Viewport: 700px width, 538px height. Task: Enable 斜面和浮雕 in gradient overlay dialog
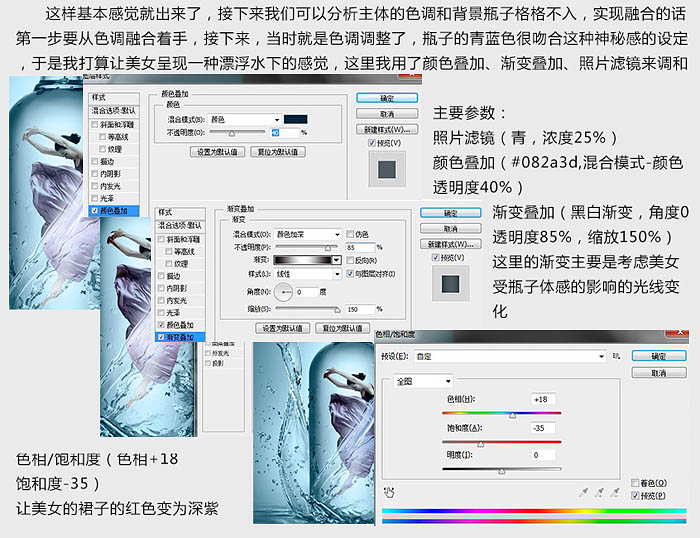(x=161, y=239)
